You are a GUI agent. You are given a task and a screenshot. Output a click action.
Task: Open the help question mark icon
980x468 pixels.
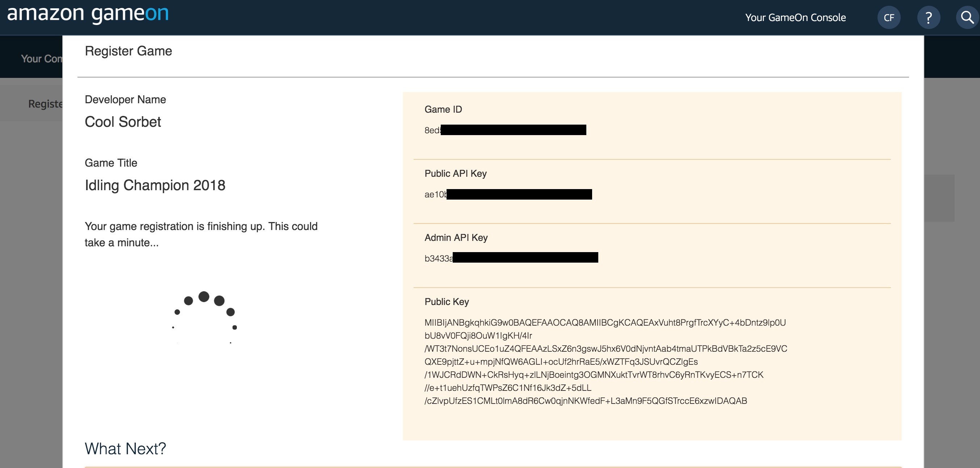coord(928,17)
